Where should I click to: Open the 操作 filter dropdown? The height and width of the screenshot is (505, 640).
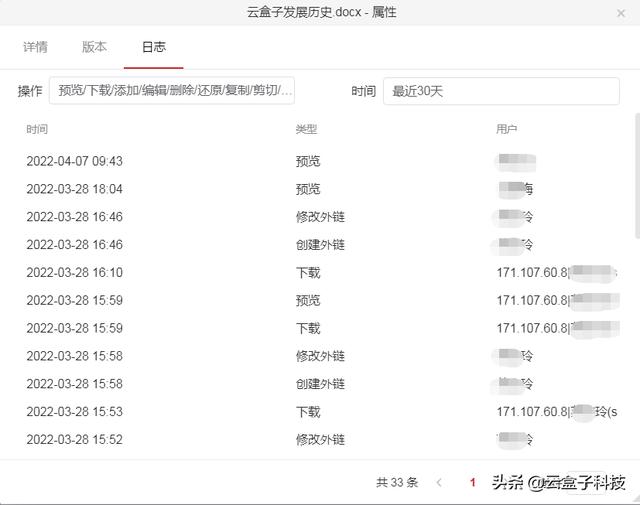pos(172,90)
